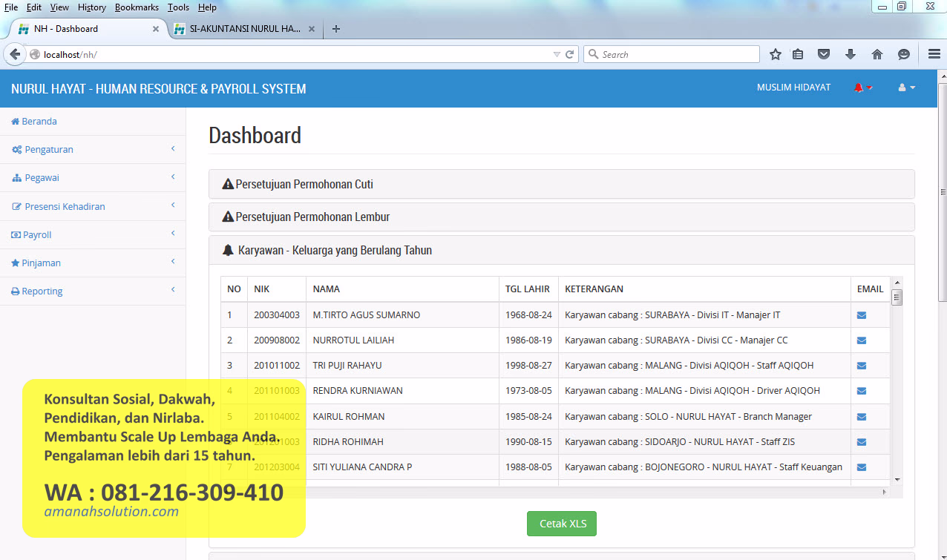Email M.TIRTO AGUS SUMARNO via envelope icon
The height and width of the screenshot is (560, 947).
pyautogui.click(x=862, y=315)
